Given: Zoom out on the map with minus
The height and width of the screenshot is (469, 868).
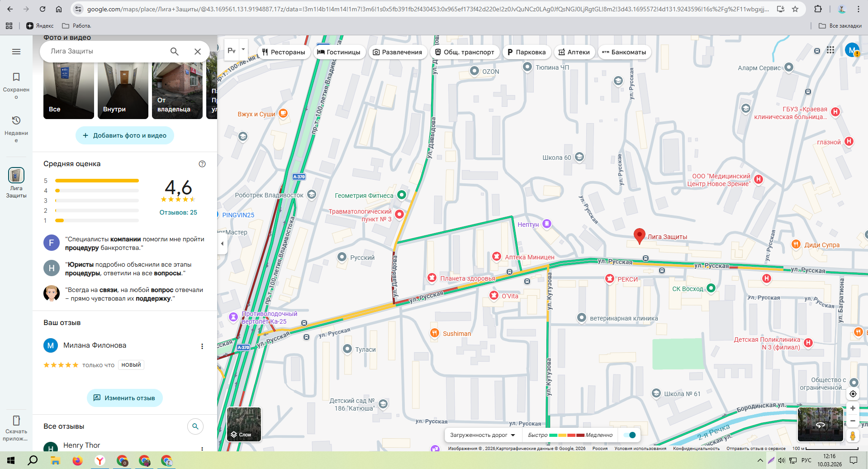Looking at the screenshot, I should coord(853,421).
